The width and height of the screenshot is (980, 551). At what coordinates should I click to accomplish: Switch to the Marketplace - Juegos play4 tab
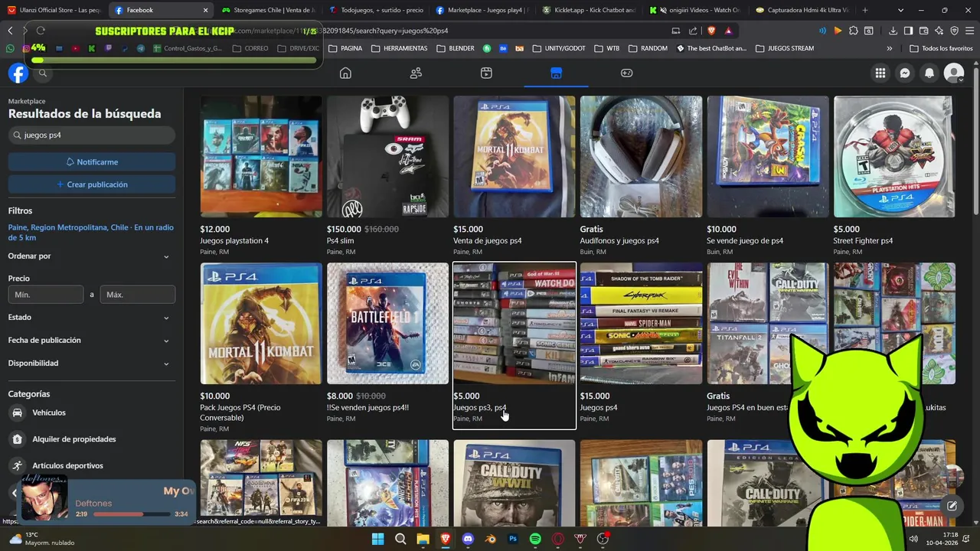coord(482,10)
